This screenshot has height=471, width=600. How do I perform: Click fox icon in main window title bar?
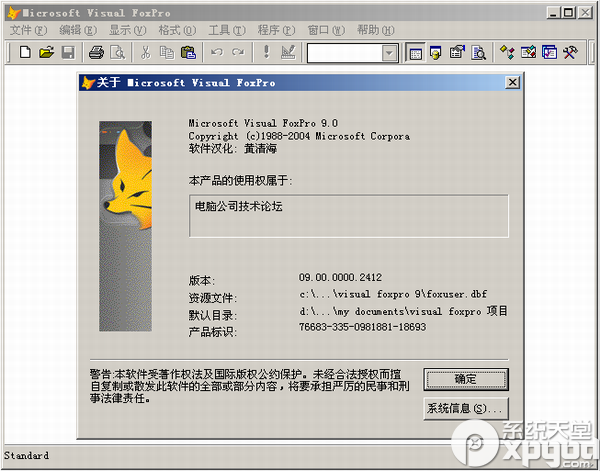click(14, 13)
